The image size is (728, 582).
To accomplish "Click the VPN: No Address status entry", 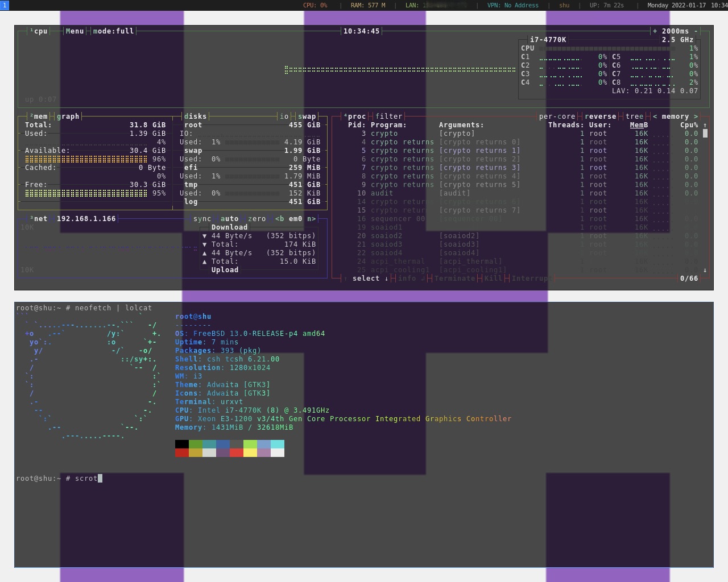I will (513, 5).
